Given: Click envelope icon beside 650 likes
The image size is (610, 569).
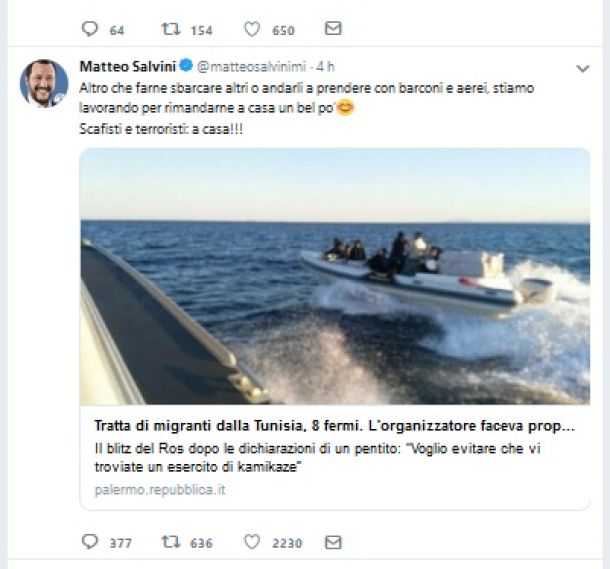Looking at the screenshot, I should click(333, 29).
